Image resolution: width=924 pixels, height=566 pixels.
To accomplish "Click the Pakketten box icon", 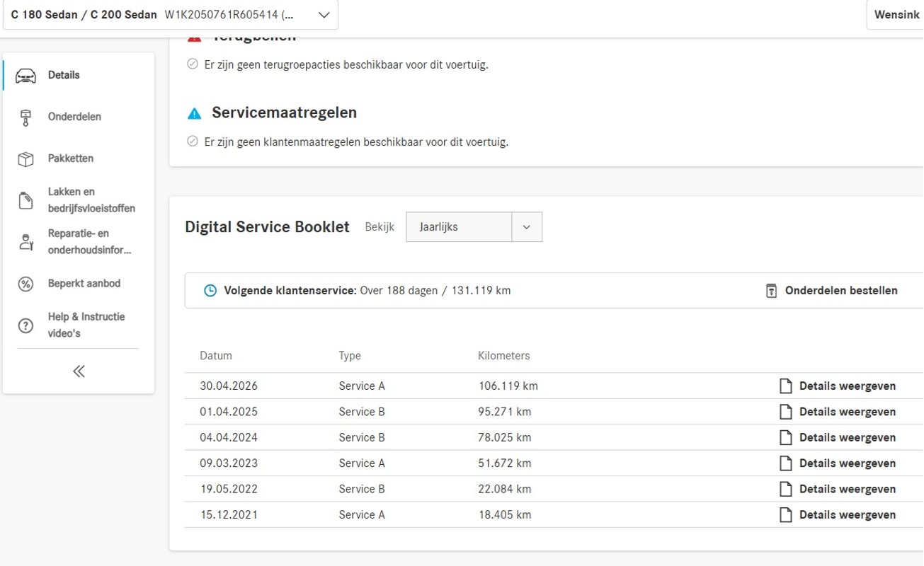I will pos(25,159).
